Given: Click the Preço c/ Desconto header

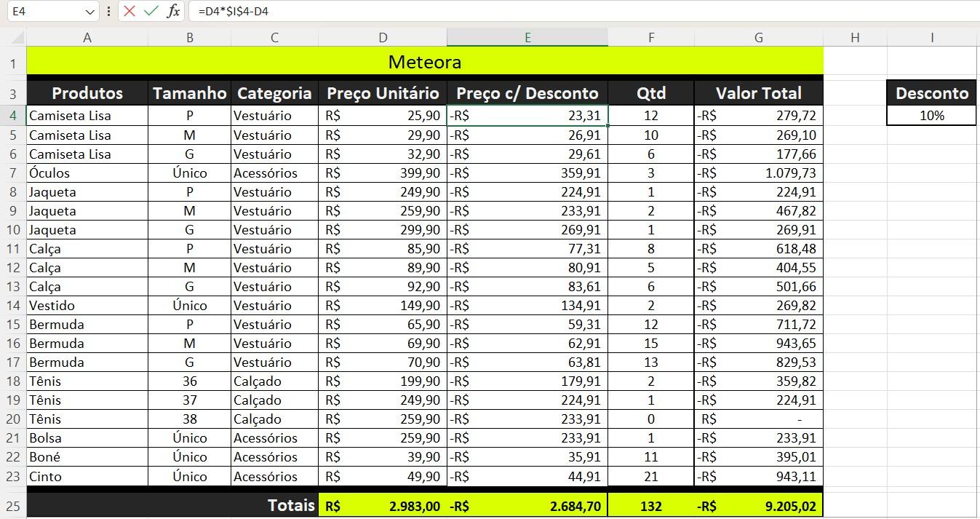Looking at the screenshot, I should pyautogui.click(x=527, y=93).
